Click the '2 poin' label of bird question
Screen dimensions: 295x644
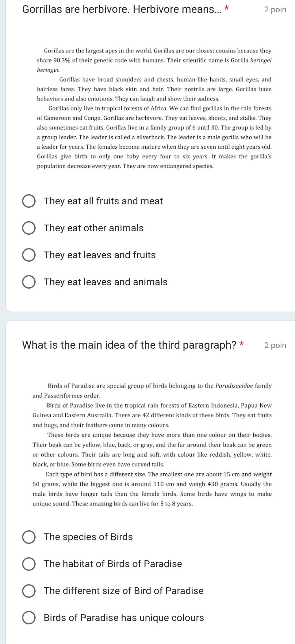point(275,345)
